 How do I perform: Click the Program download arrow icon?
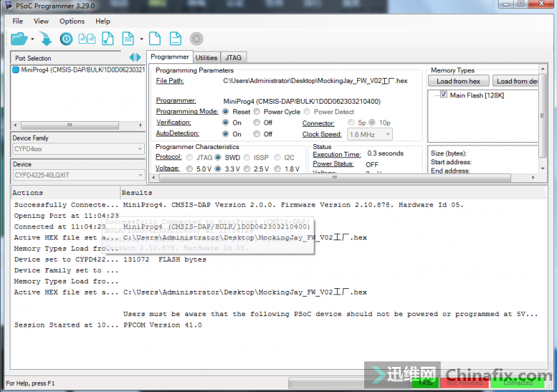pos(46,39)
